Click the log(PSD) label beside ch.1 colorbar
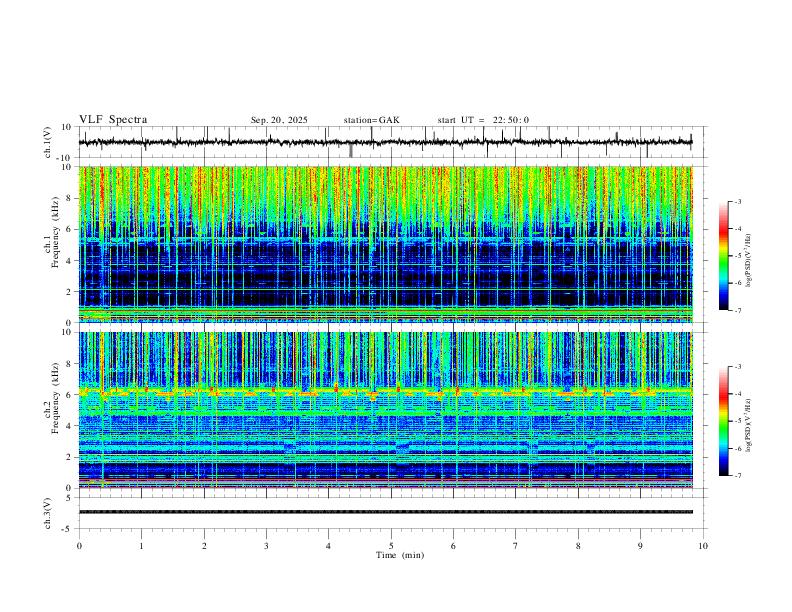The height and width of the screenshot is (612, 792). [748, 260]
